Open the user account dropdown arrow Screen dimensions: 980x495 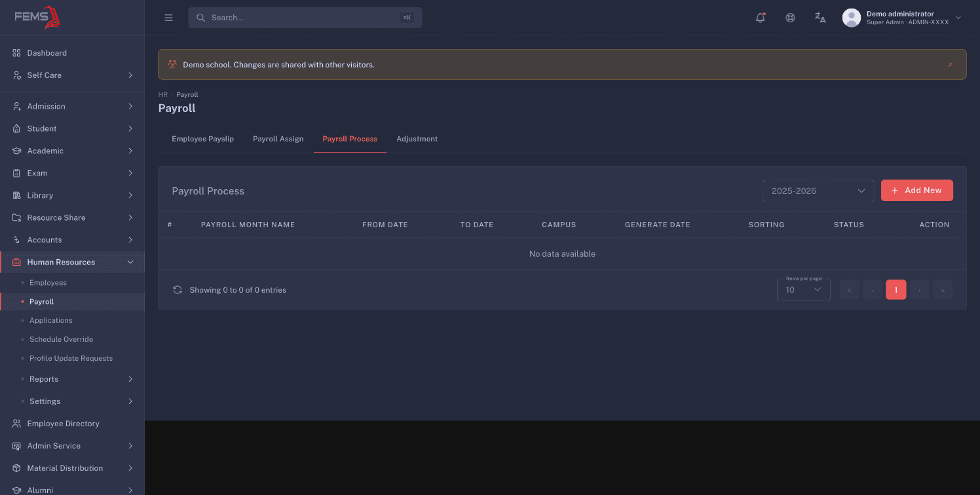pos(958,18)
